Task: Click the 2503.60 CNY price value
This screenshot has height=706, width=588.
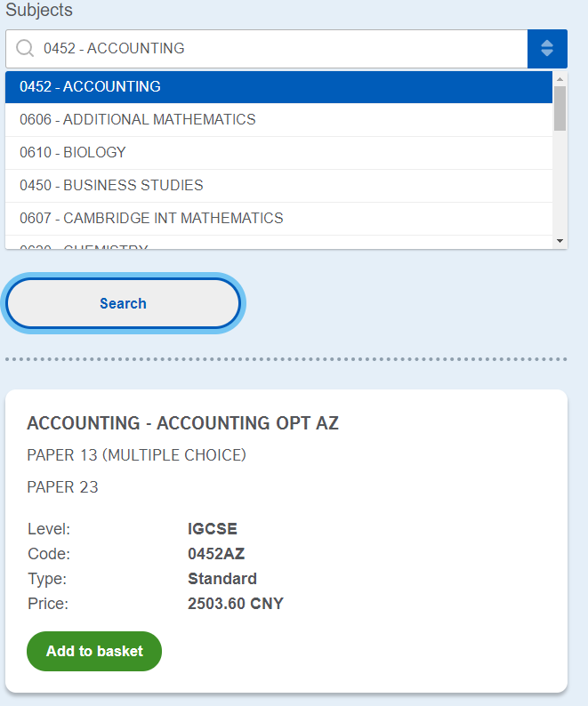Action: (236, 604)
